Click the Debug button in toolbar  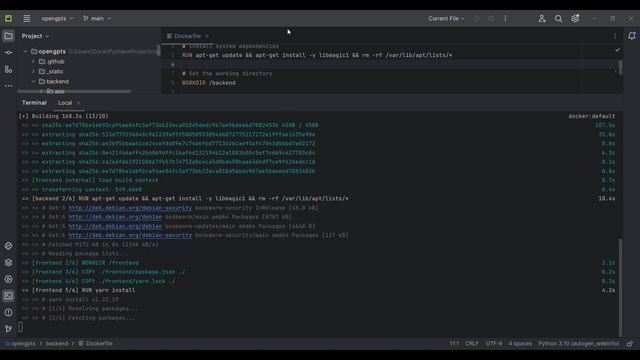(x=491, y=18)
